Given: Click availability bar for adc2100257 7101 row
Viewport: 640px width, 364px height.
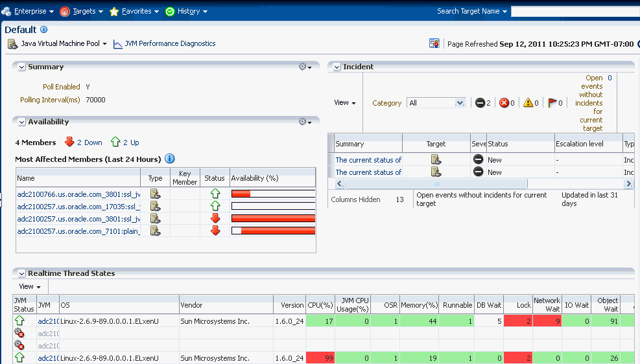Looking at the screenshot, I should coord(273,231).
